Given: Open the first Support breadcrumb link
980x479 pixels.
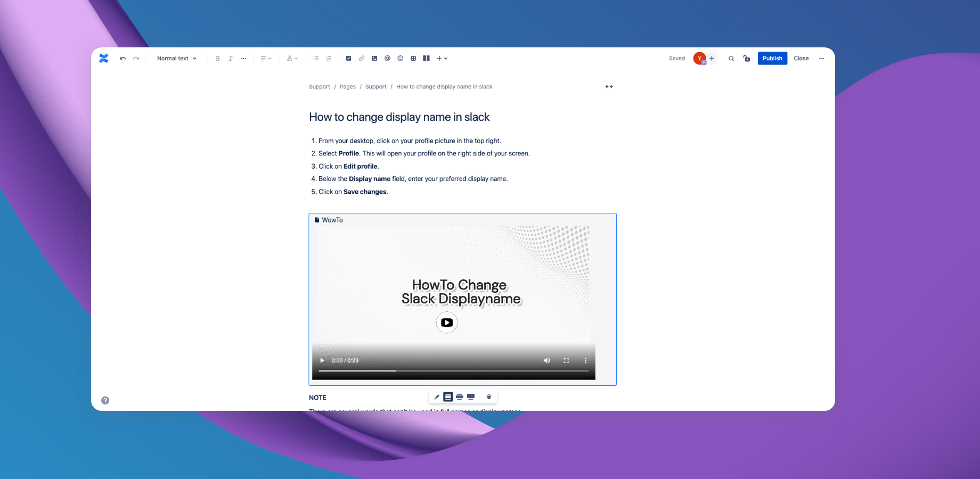Looking at the screenshot, I should click(x=320, y=87).
